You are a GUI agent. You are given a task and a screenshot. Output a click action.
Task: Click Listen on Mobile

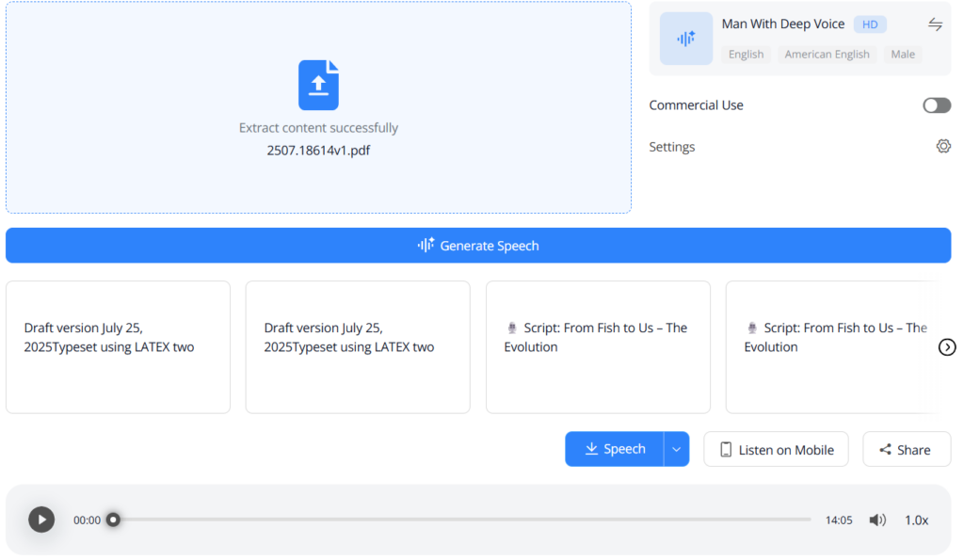pos(776,449)
